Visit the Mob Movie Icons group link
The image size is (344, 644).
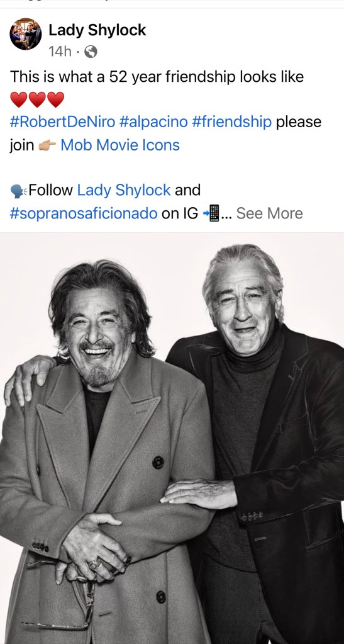tap(120, 145)
